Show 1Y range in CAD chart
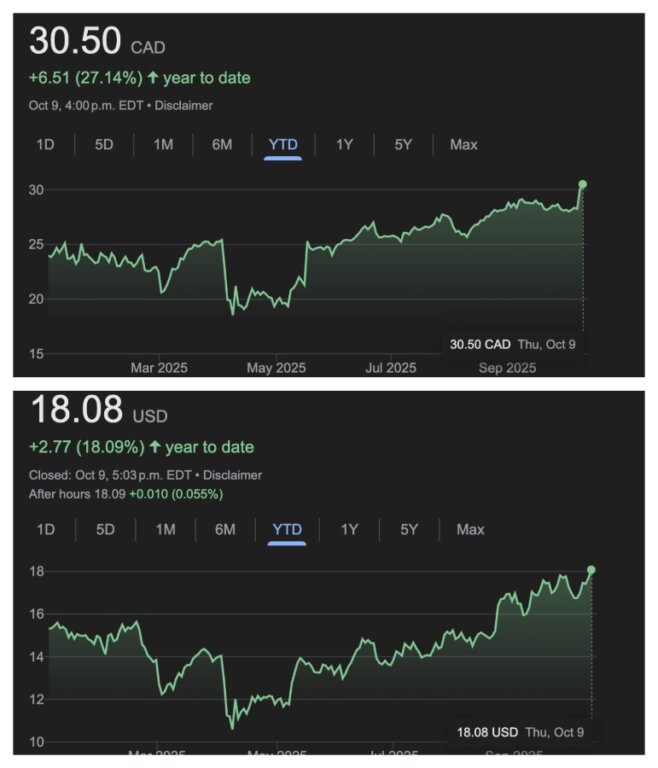This screenshot has width=658, height=768. point(344,145)
